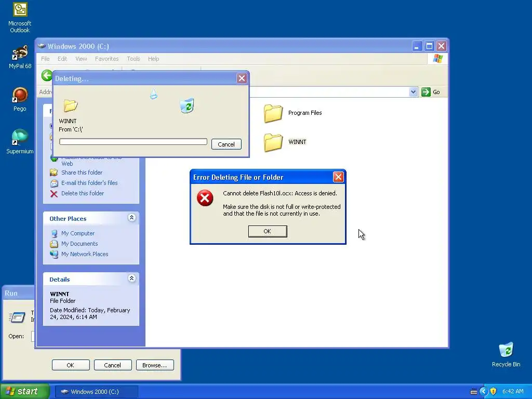The height and width of the screenshot is (399, 532).
Task: Click the Run dialog title bar
Action: pyautogui.click(x=19, y=293)
